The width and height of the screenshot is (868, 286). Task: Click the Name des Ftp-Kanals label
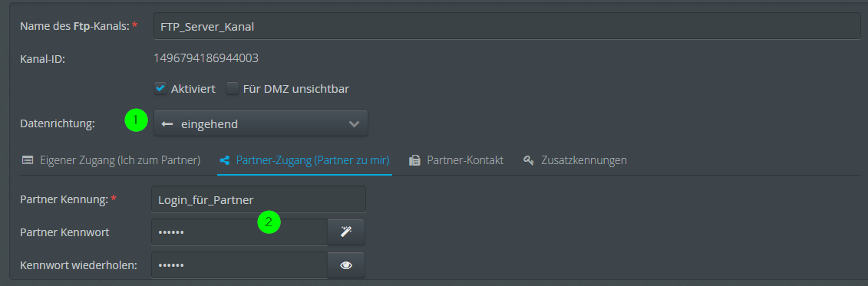(x=78, y=26)
